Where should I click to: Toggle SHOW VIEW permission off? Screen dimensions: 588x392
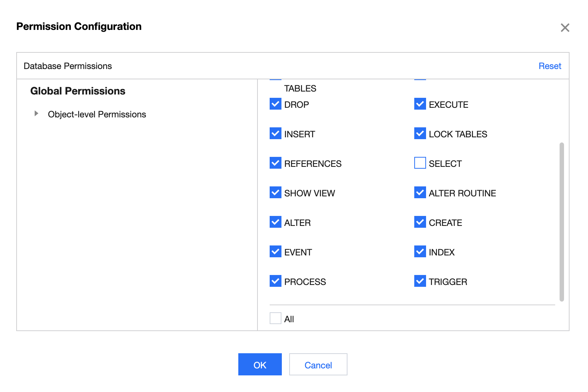pos(276,193)
